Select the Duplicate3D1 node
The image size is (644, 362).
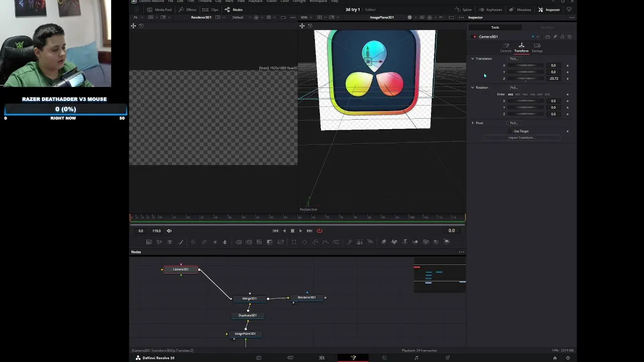click(x=248, y=315)
